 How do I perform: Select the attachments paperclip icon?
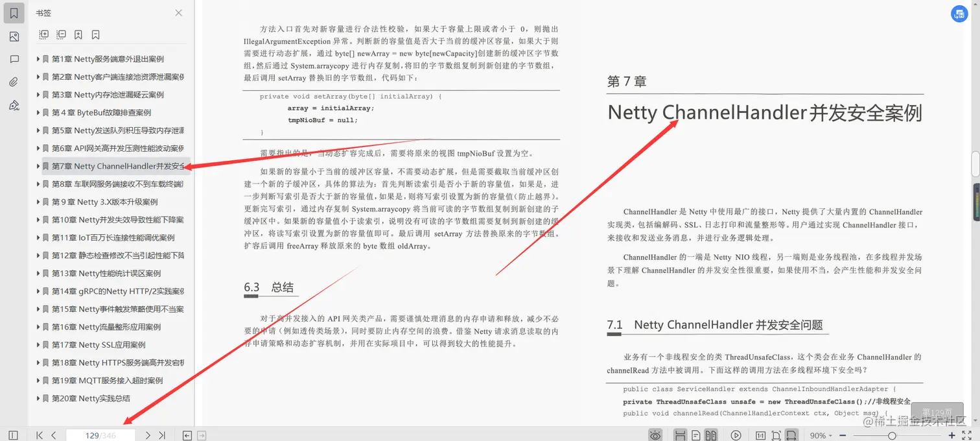(14, 82)
